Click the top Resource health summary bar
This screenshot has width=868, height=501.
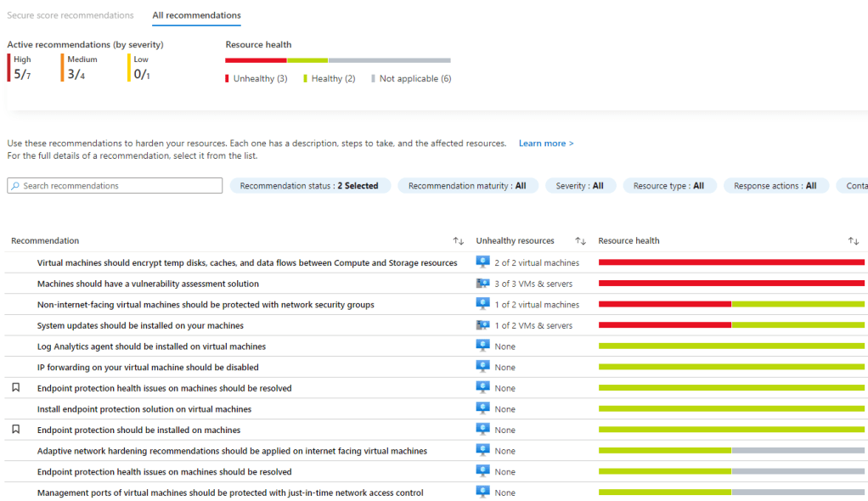pos(337,60)
